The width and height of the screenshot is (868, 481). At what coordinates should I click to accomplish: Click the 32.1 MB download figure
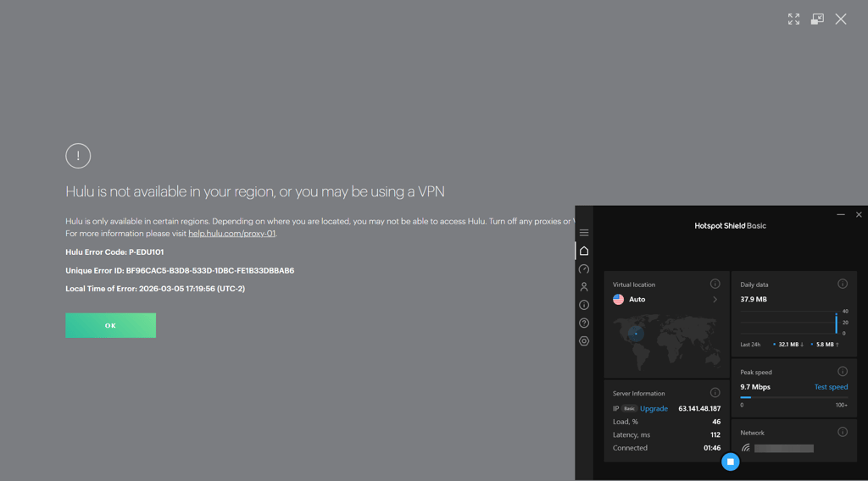[788, 345]
